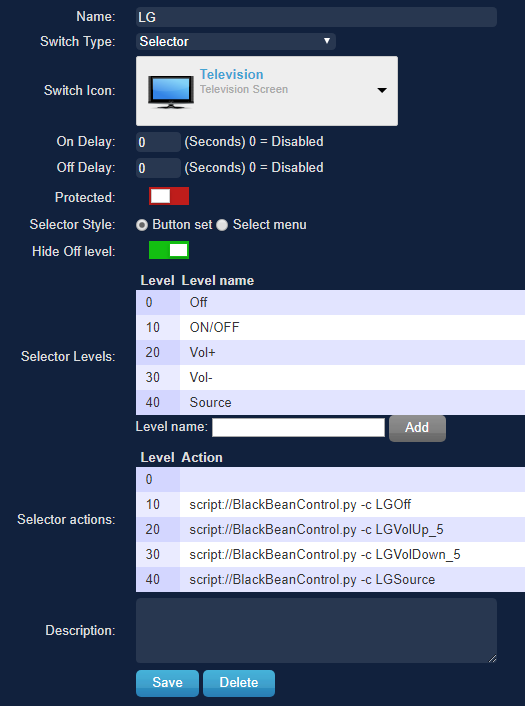
Task: Click the On Delay seconds field
Action: point(158,142)
